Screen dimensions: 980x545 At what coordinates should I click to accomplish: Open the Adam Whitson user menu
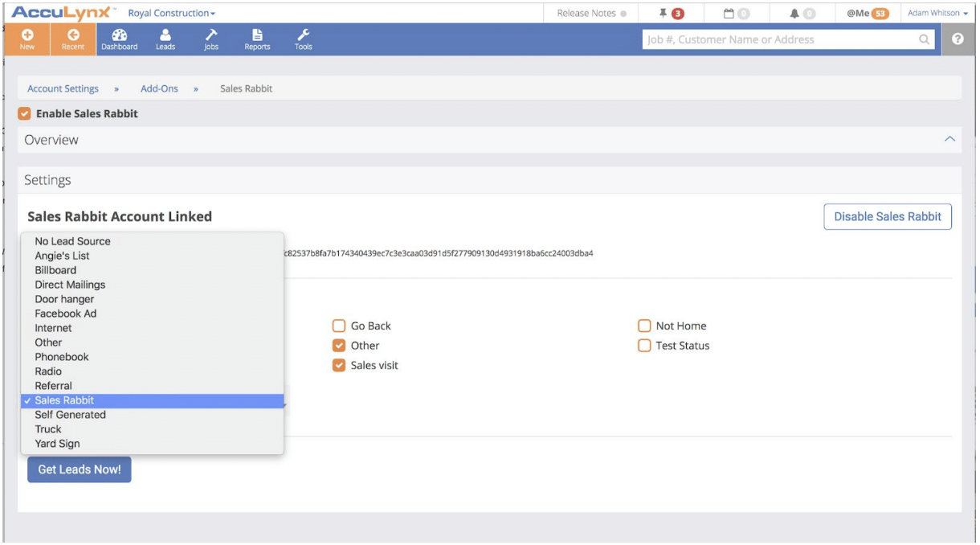pos(937,13)
